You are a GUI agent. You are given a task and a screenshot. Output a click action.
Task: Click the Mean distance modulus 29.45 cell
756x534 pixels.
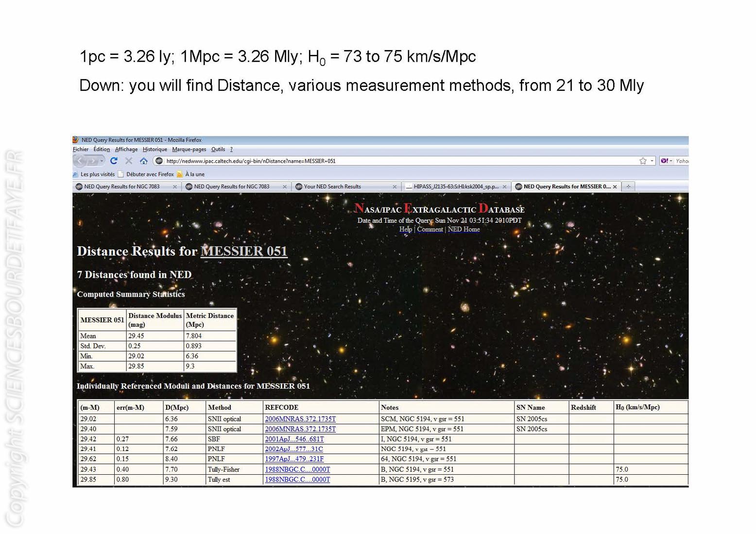[155, 336]
